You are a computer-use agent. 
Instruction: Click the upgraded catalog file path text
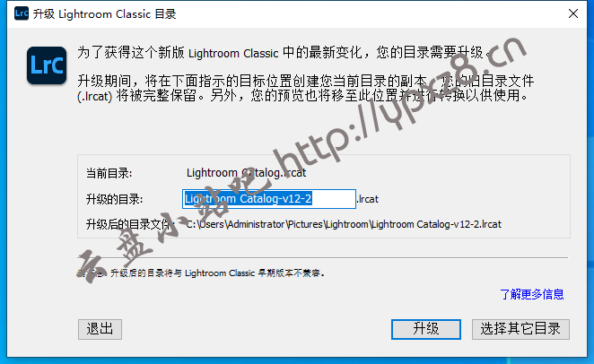coord(344,224)
